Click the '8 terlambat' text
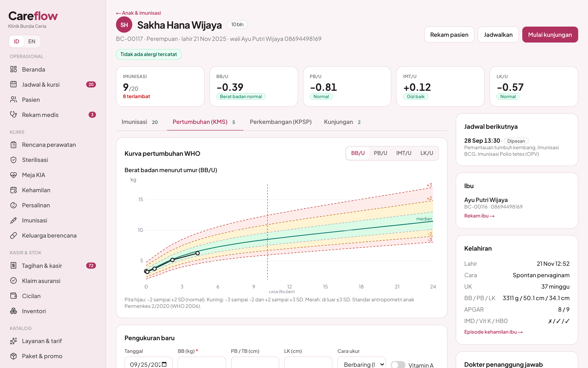This screenshot has height=368, width=588. point(136,96)
